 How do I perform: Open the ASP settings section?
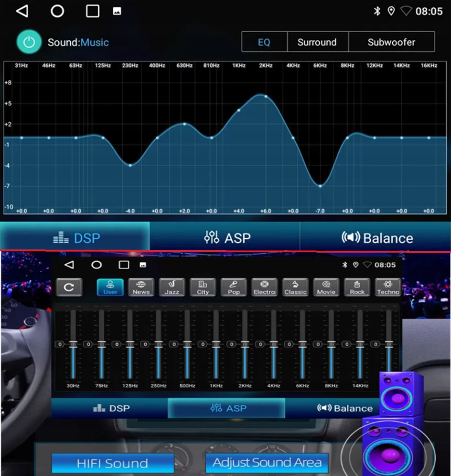tap(228, 238)
